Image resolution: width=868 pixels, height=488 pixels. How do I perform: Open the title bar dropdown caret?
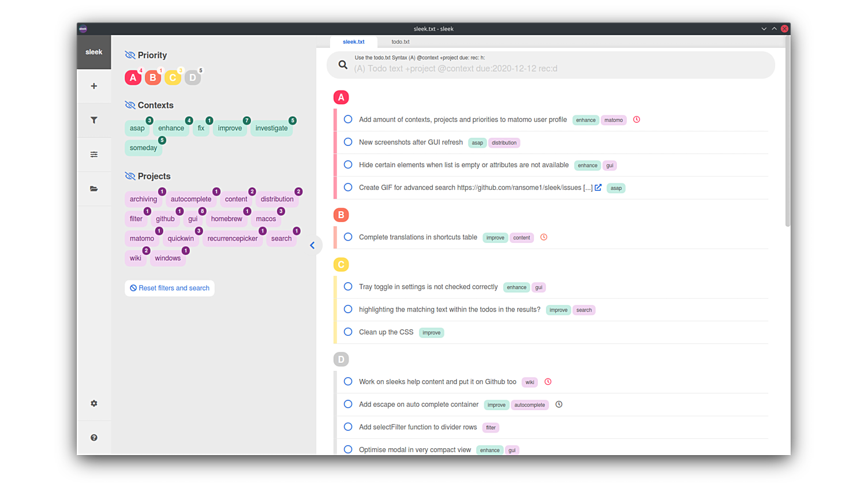click(764, 28)
